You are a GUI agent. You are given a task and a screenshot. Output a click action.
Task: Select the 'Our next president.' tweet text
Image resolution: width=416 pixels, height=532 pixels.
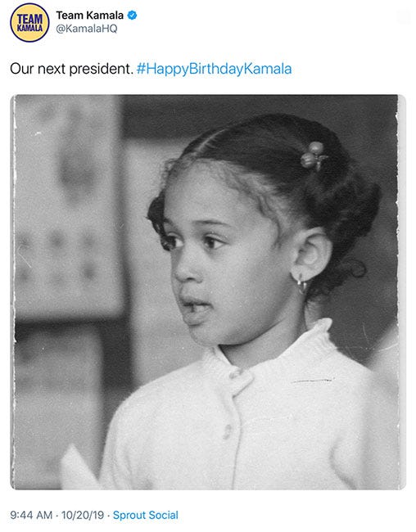point(71,69)
